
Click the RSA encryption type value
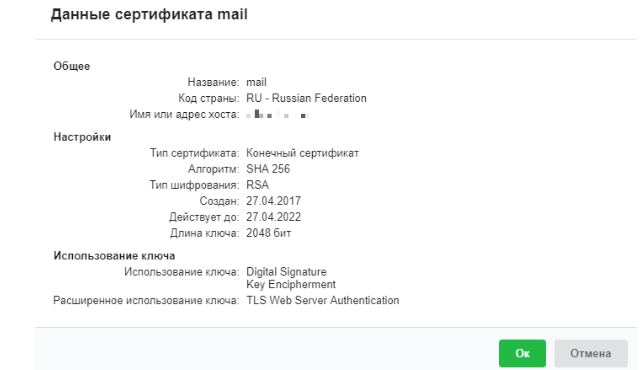[258, 185]
